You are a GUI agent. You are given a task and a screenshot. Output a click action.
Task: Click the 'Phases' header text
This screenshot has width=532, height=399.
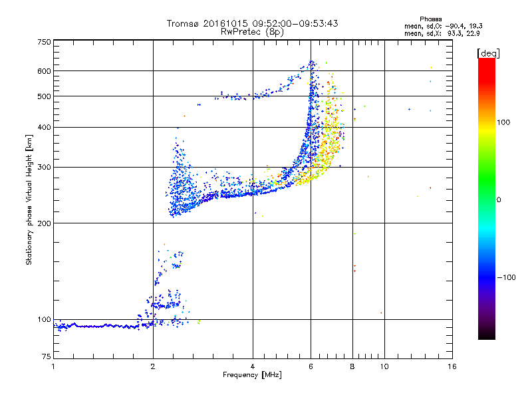click(430, 19)
